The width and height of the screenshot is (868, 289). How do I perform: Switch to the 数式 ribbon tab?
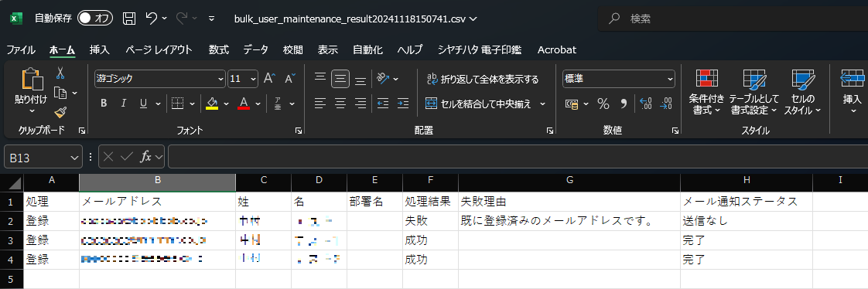[219, 49]
